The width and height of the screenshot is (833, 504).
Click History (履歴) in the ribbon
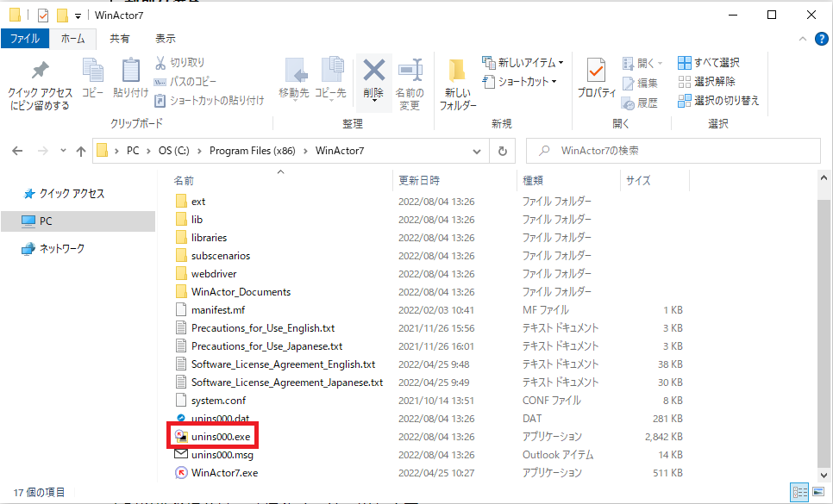pos(640,103)
